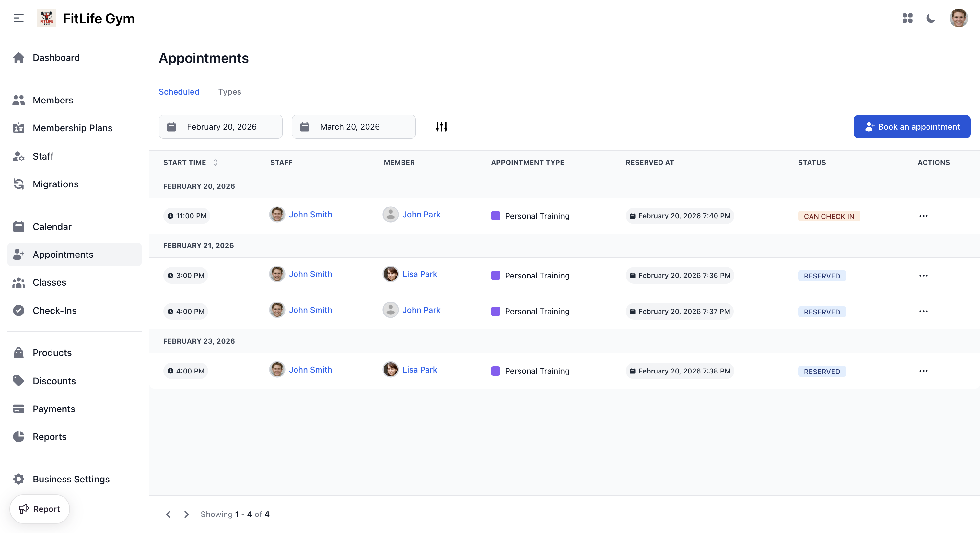Image resolution: width=980 pixels, height=533 pixels.
Task: Open the Appointments section in sidebar
Action: pos(63,254)
